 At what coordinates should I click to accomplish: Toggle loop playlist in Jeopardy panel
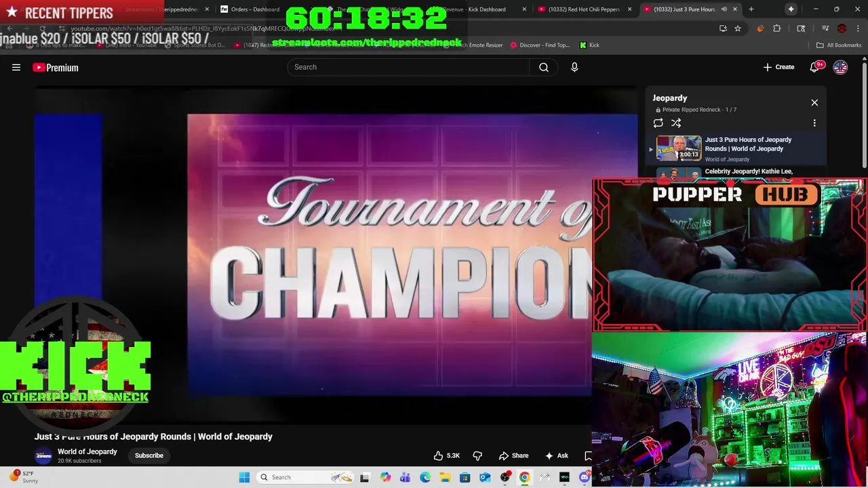click(x=658, y=123)
